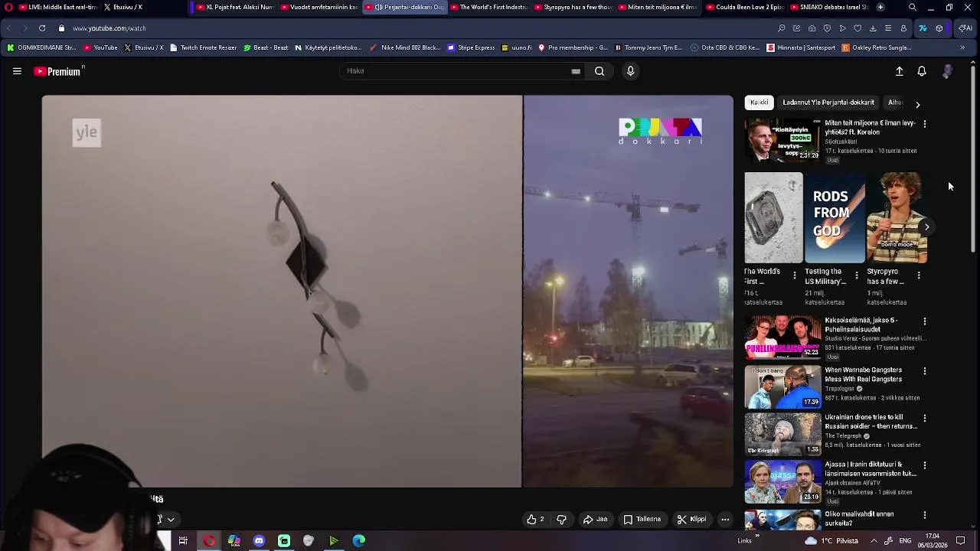Reload the page with refresh button

pyautogui.click(x=41, y=28)
